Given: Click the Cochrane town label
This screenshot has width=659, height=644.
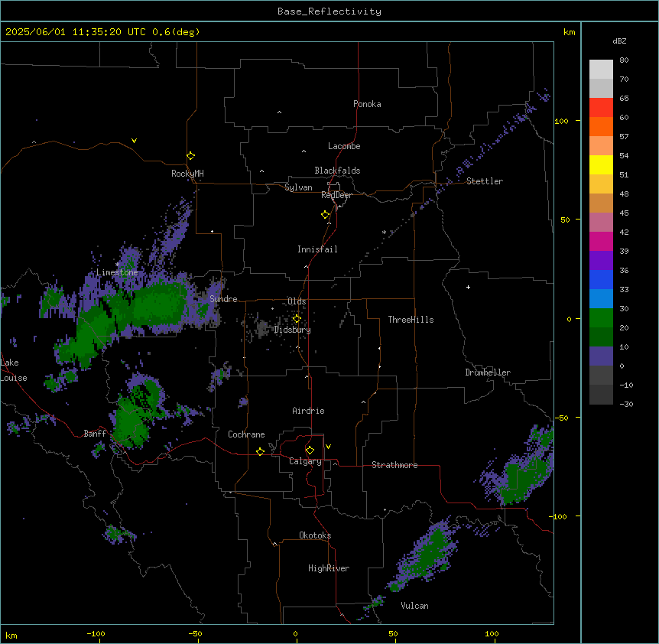Looking at the screenshot, I should (246, 434).
